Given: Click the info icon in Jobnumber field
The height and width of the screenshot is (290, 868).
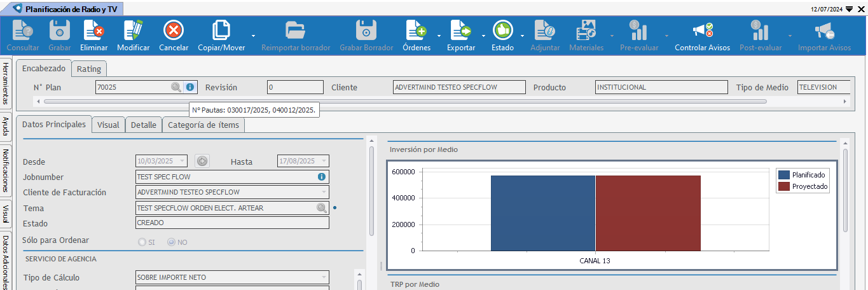Looking at the screenshot, I should pyautogui.click(x=322, y=177).
